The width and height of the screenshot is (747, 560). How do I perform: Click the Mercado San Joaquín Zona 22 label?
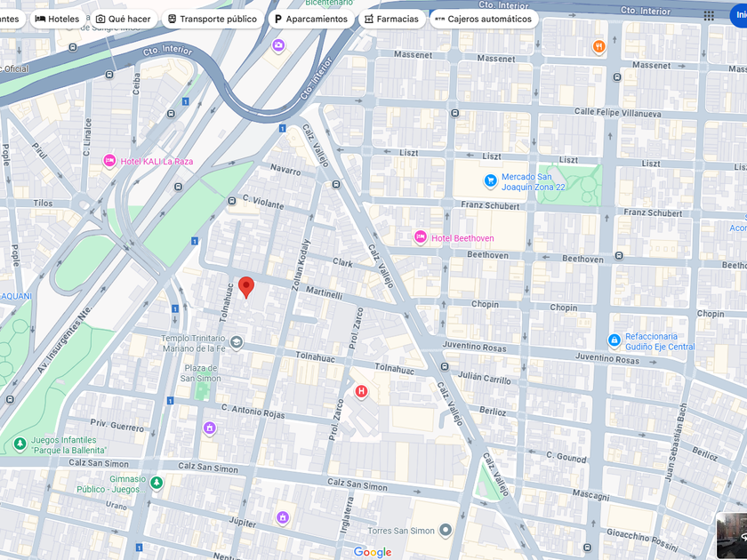533,182
